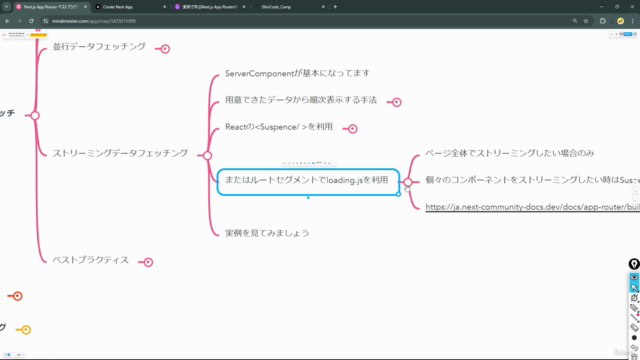Image resolution: width=640 pixels, height=360 pixels.
Task: Select the 個々のコンポーネントをストリーミング topic
Action: 532,180
